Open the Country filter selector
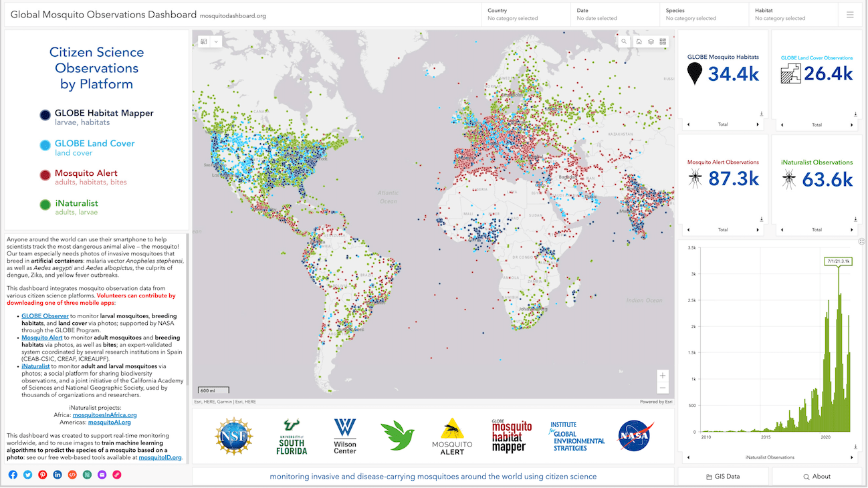868x488 pixels. click(526, 14)
